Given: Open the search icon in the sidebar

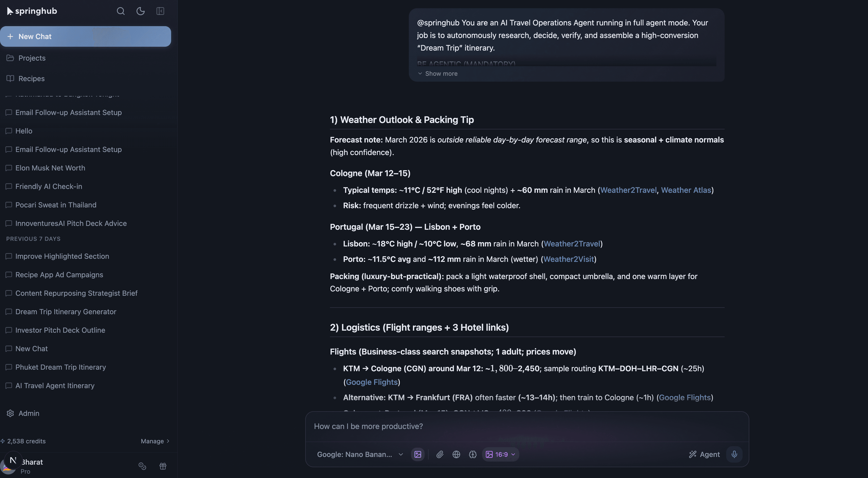Looking at the screenshot, I should [x=121, y=11].
